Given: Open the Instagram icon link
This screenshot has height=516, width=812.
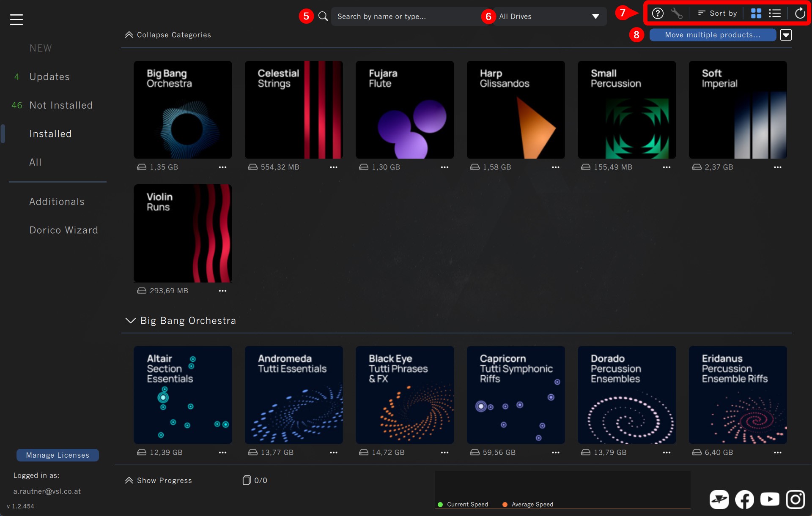Looking at the screenshot, I should [x=796, y=500].
